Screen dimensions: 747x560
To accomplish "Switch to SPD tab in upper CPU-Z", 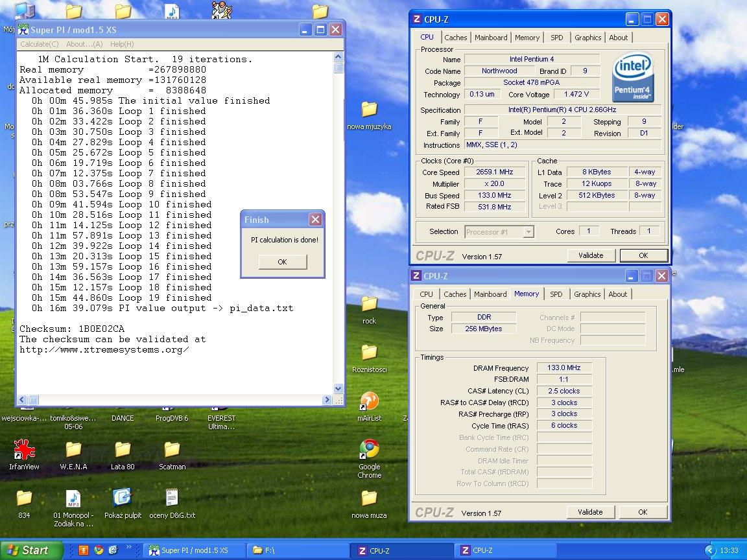I will click(556, 38).
